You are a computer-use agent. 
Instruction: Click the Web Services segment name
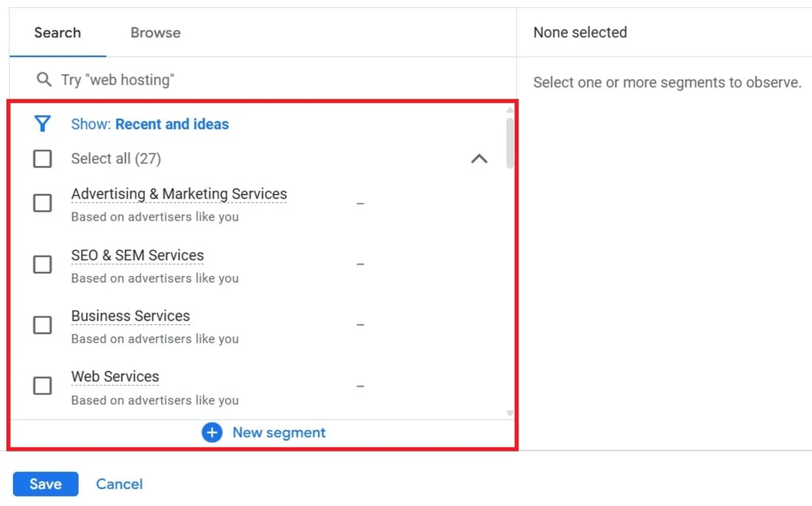(115, 377)
